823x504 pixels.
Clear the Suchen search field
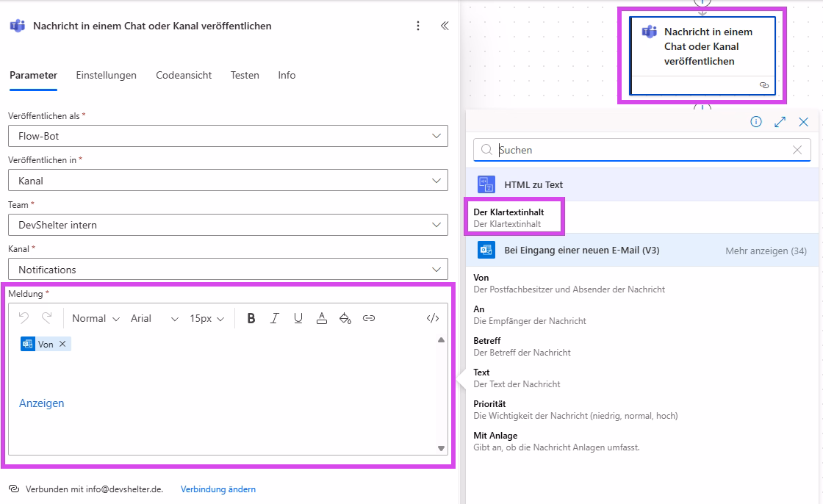tap(797, 150)
